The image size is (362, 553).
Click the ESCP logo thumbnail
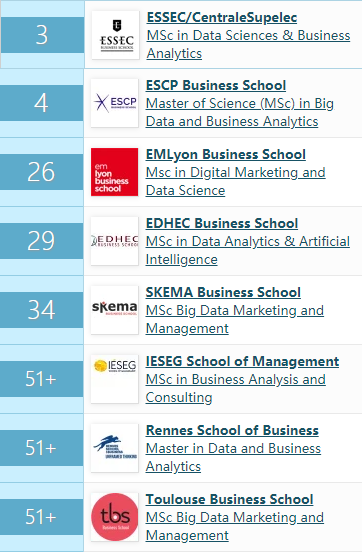pos(115,103)
